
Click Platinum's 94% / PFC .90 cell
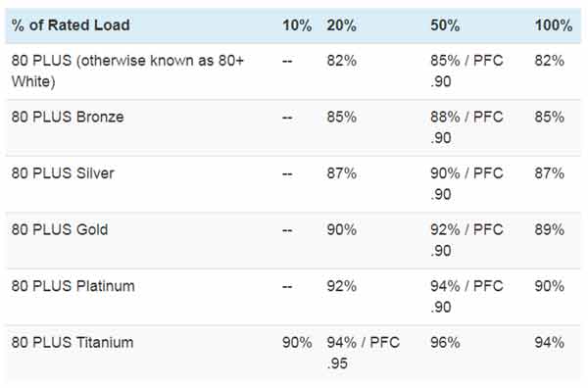coord(466,297)
